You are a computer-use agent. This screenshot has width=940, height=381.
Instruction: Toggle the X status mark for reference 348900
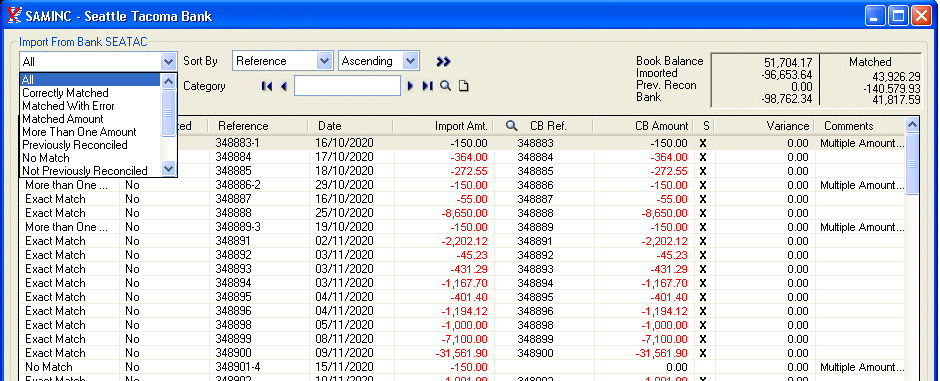[x=703, y=353]
